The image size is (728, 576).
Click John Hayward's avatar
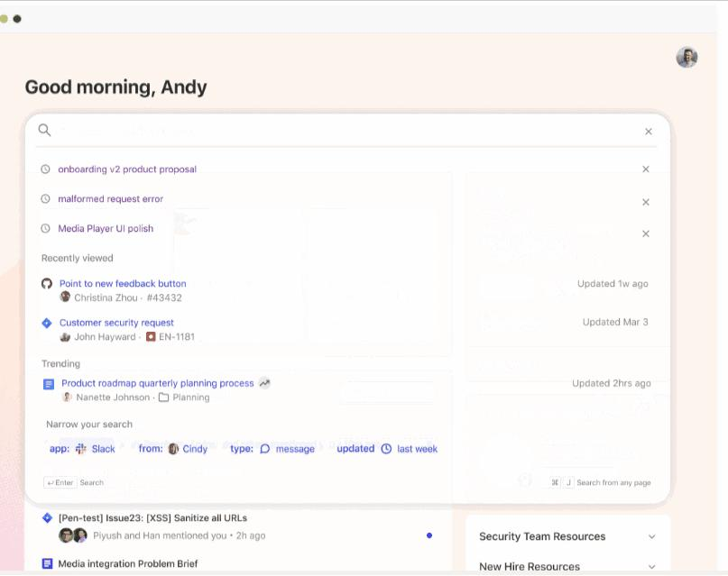66,337
